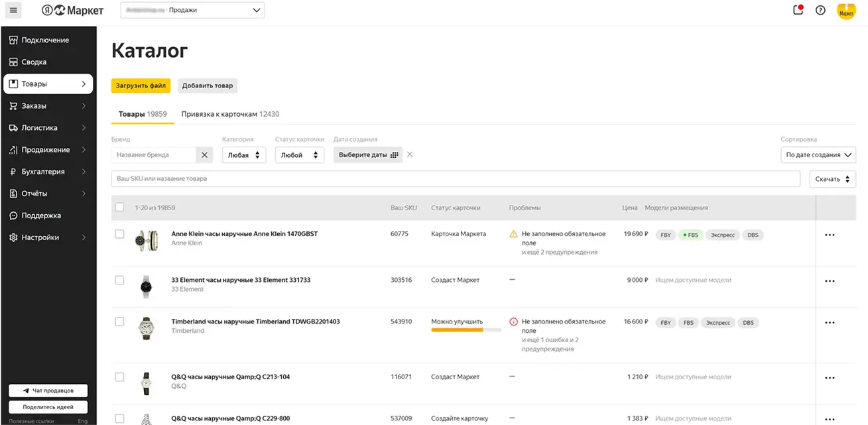Clear the brand name filter with X
The image size is (868, 425).
204,155
